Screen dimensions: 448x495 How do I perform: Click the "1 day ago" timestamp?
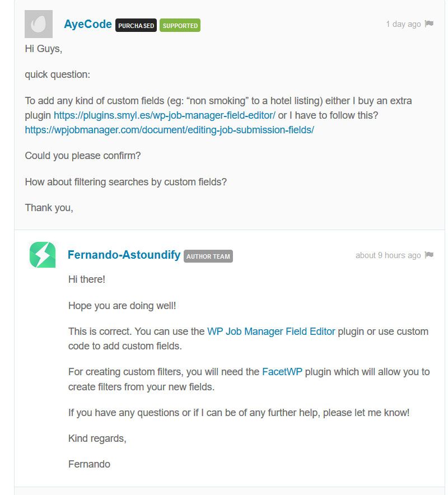point(403,24)
